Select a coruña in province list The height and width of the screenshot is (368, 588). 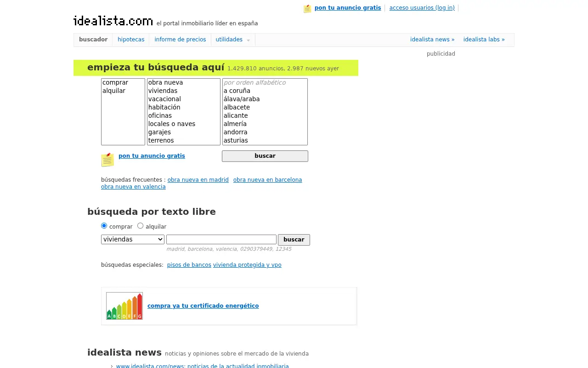[x=265, y=91]
